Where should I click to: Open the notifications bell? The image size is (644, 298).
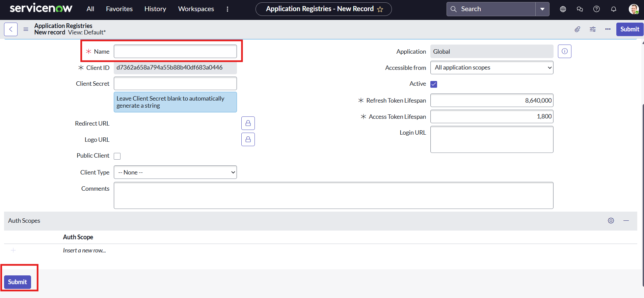click(x=614, y=9)
